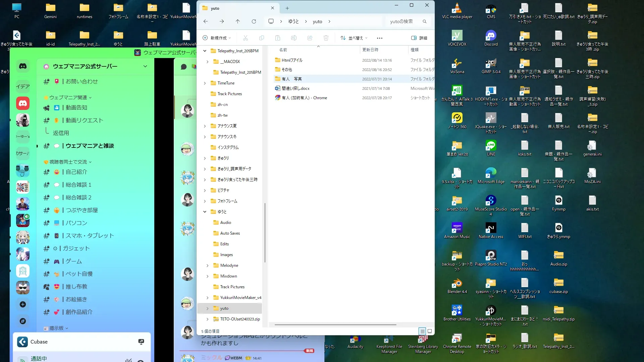Sort files by 更新日時 column header

[x=370, y=50]
